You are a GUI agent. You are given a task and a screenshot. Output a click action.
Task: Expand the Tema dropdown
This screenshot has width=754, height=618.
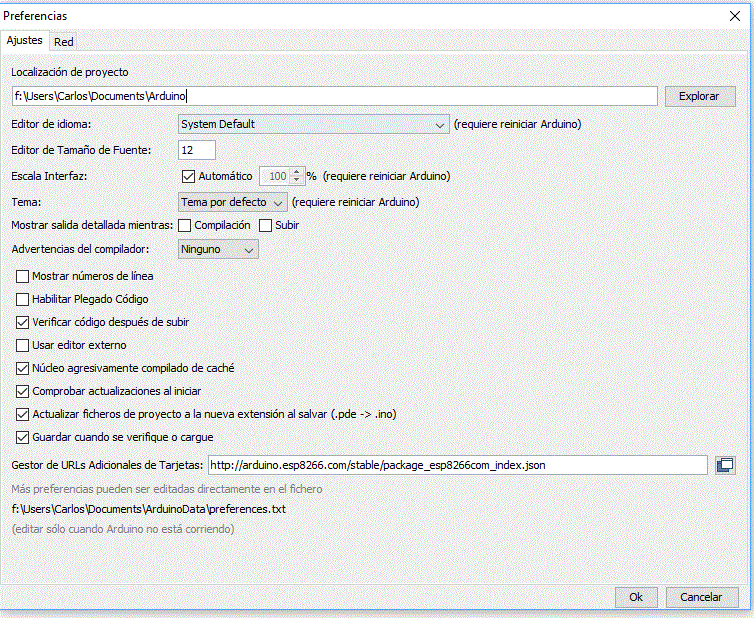233,202
